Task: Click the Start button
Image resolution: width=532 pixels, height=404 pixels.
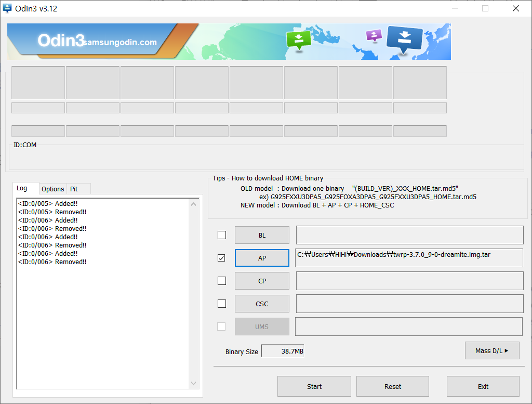Action: pos(314,386)
